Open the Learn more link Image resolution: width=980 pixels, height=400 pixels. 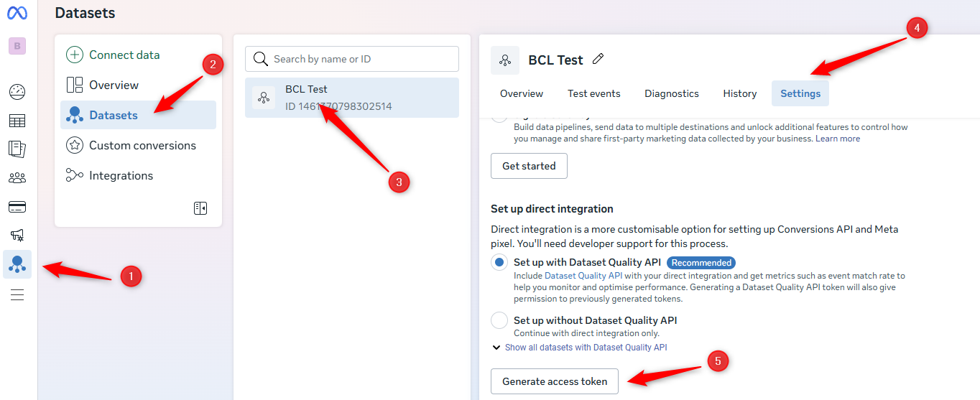click(x=838, y=139)
